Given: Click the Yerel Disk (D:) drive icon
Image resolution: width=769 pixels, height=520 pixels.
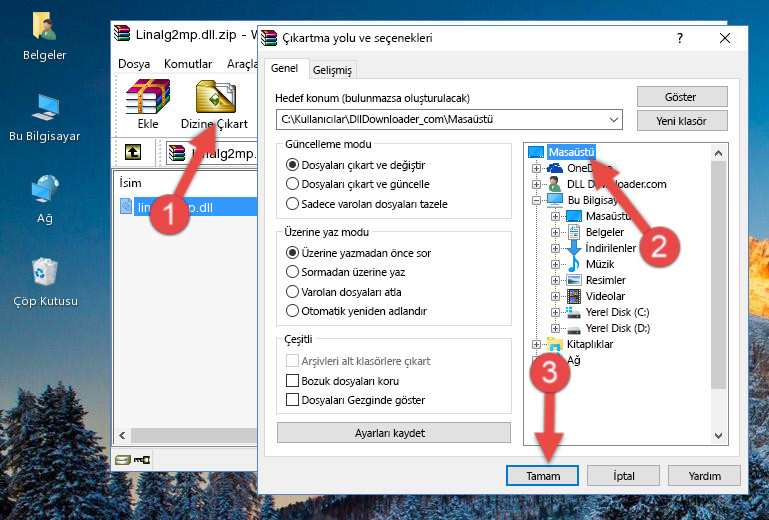Looking at the screenshot, I should click(x=573, y=329).
